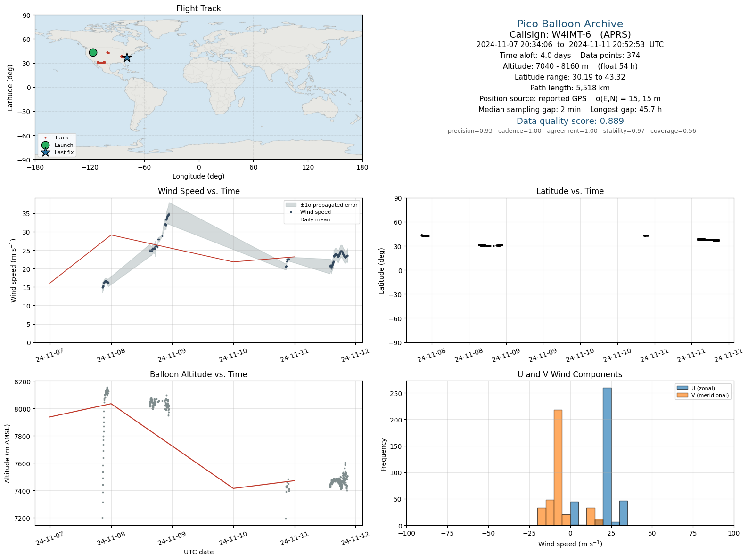Click the 2024-11-07 to 2024-11-11 UTC date range
Screen dimensions: 748x560
(570, 45)
